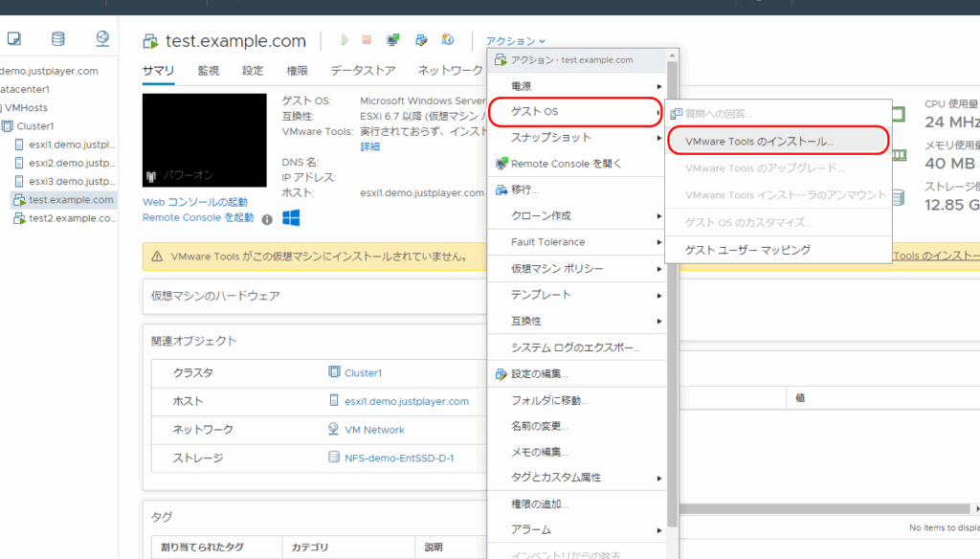Screen dimensions: 980x559
Task: Select test2.example.com in inventory tree
Action: [x=71, y=218]
